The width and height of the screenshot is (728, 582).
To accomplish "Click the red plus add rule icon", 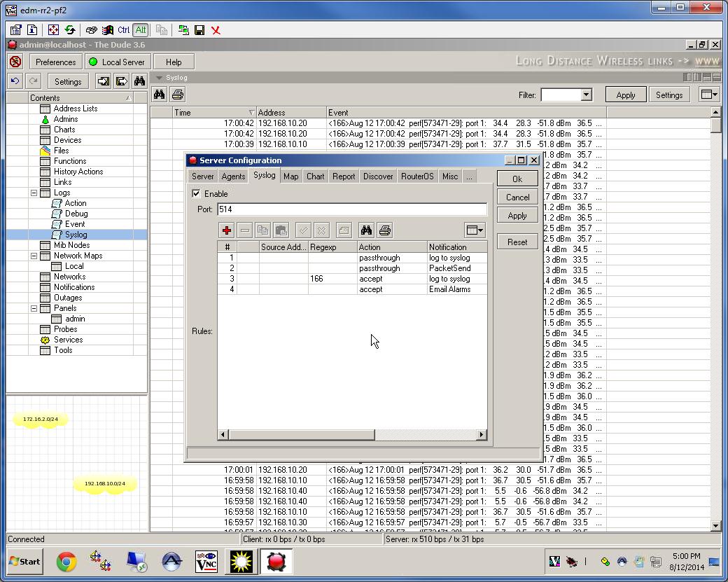I will click(x=227, y=230).
